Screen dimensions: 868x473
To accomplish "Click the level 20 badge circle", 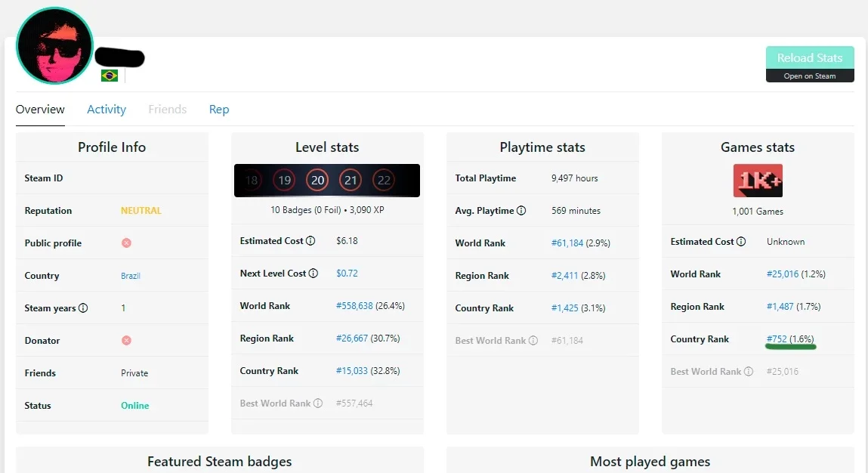I will (x=318, y=180).
